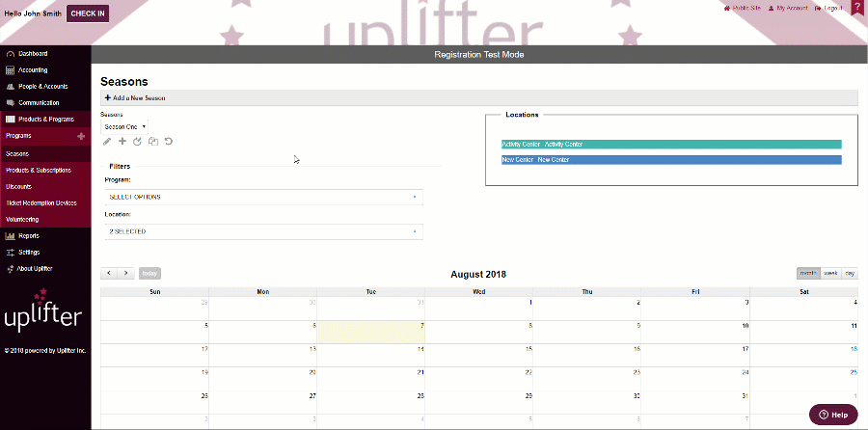Open Accounting in the sidebar
The height and width of the screenshot is (430, 868).
(x=33, y=70)
